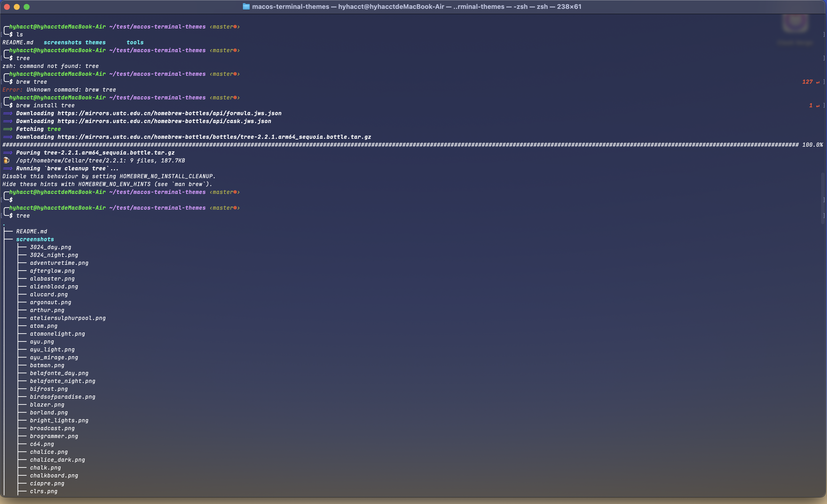Click ayu.png in the tree
827x504 pixels.
tap(42, 342)
